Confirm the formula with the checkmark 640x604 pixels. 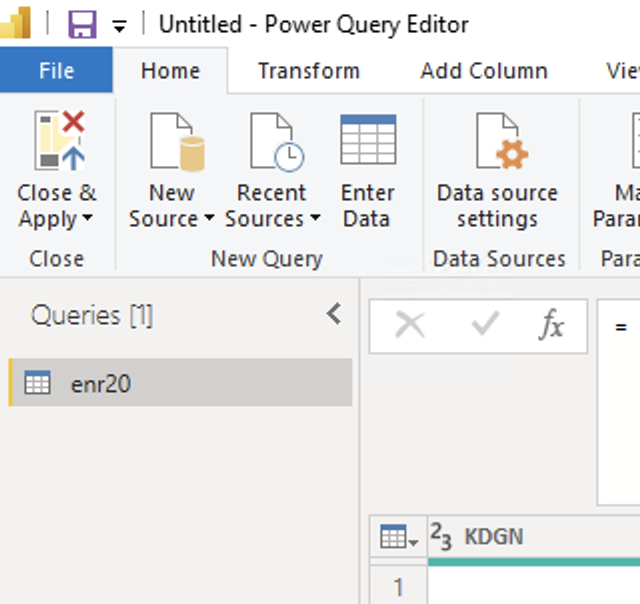[x=485, y=324]
